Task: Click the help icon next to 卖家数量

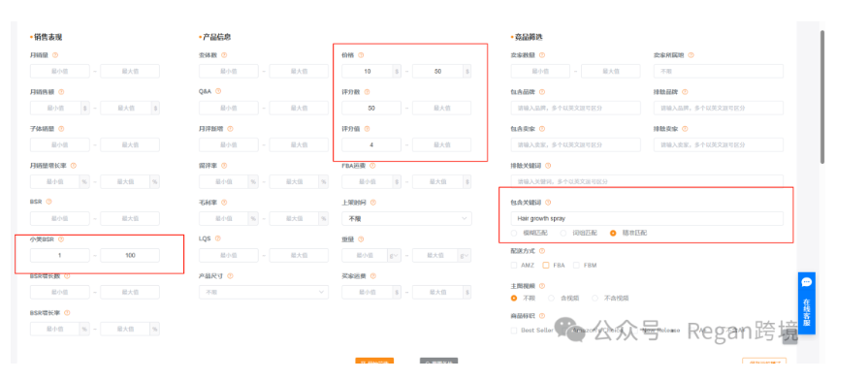Action: (x=542, y=55)
